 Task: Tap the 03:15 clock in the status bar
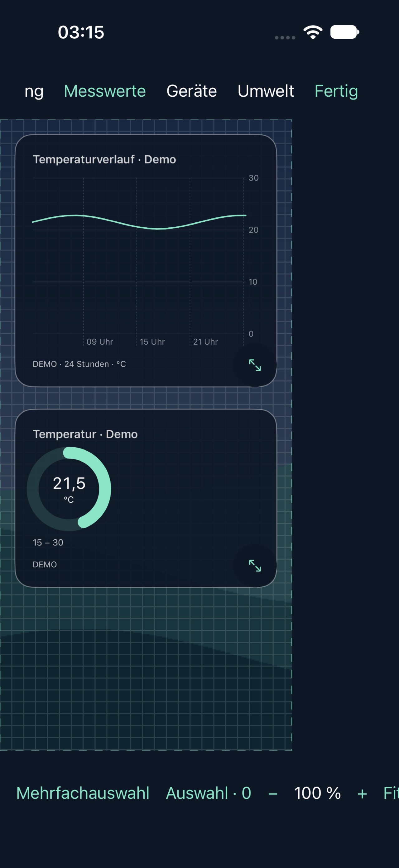81,32
